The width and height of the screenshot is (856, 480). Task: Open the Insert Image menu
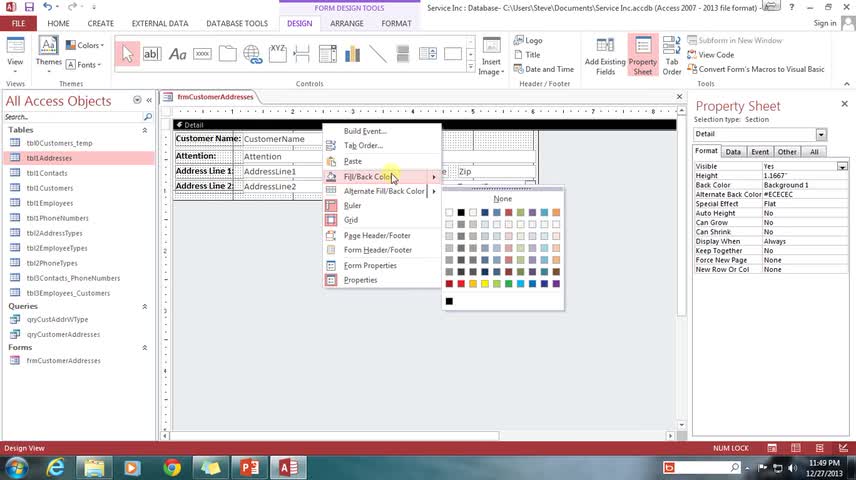coord(491,57)
